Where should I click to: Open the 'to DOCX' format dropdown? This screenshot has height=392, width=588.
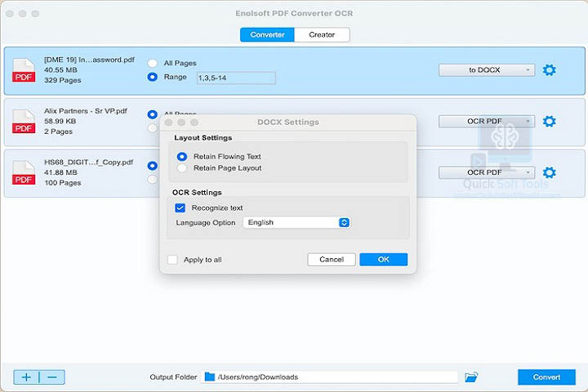(x=487, y=70)
